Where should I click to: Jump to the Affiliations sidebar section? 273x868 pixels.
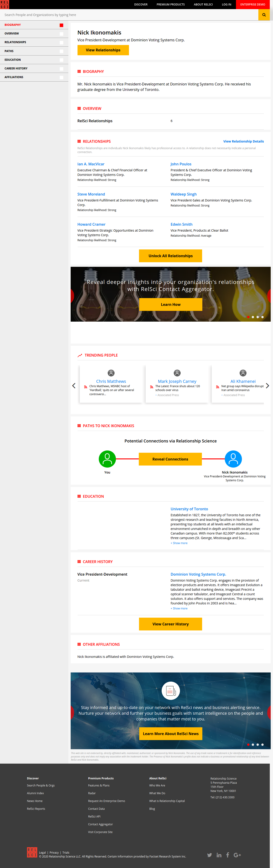[34, 77]
